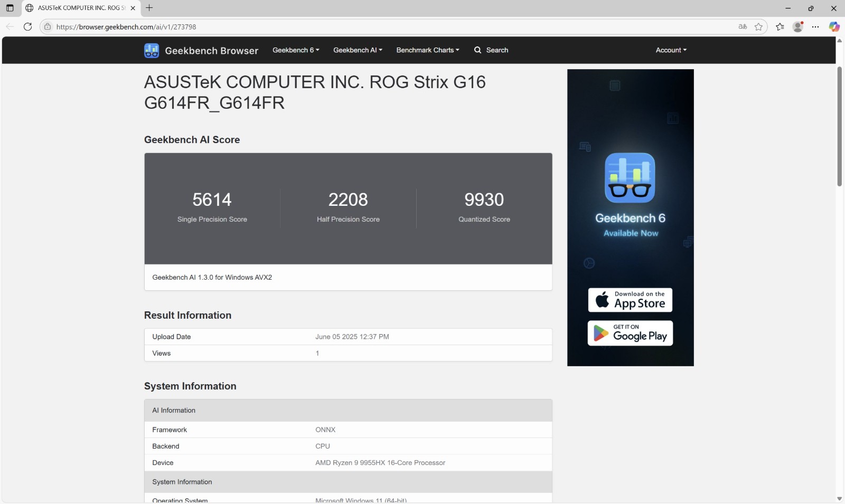Click Get it on Google Play badge

pos(630,333)
